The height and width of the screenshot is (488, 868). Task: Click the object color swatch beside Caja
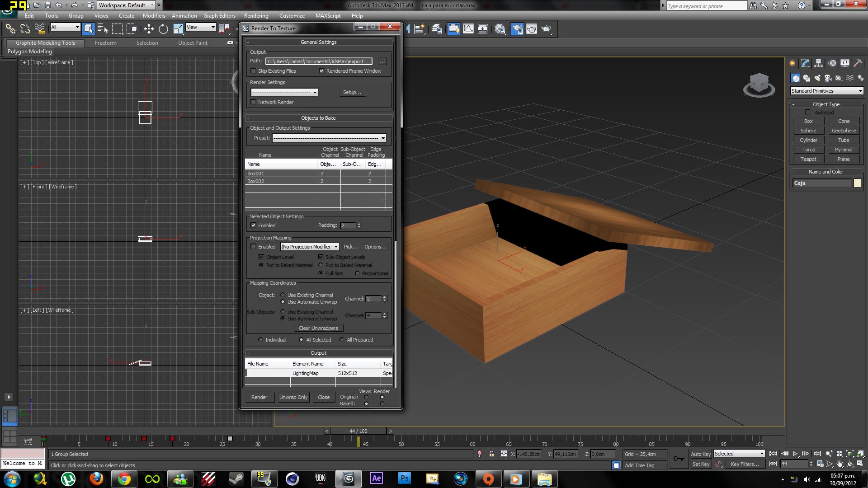point(857,183)
